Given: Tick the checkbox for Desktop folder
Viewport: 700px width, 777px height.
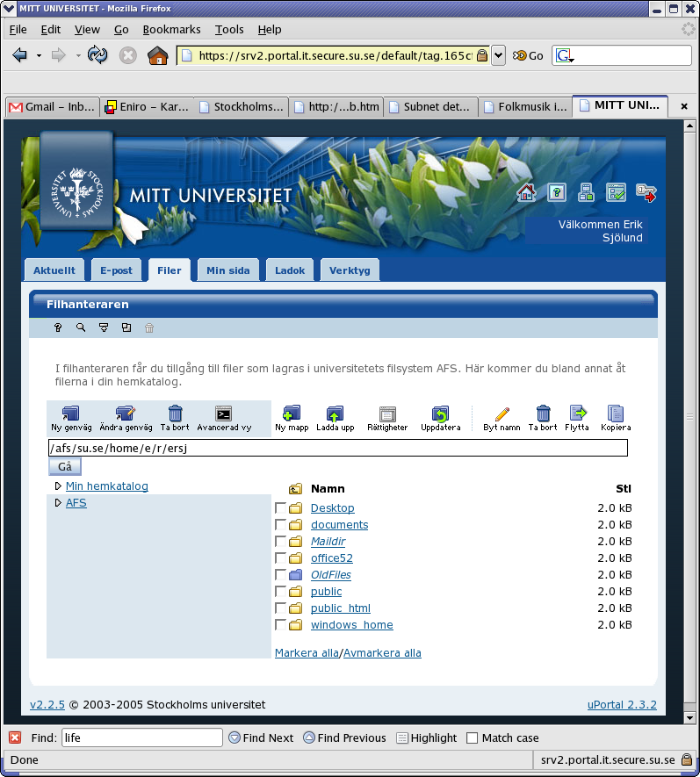Looking at the screenshot, I should [280, 507].
